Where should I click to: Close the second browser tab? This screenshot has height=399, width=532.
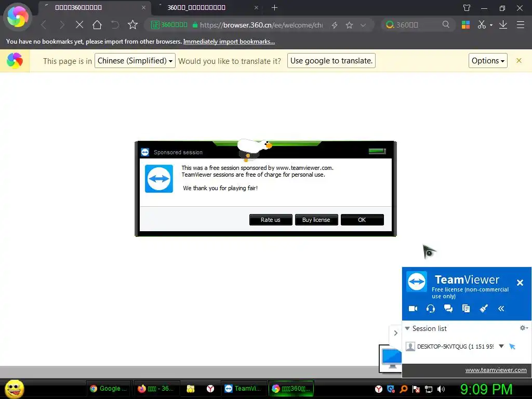[256, 7]
